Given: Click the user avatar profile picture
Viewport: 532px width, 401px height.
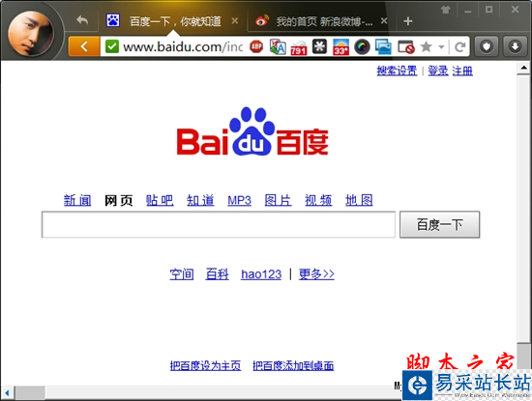Looking at the screenshot, I should pyautogui.click(x=31, y=33).
